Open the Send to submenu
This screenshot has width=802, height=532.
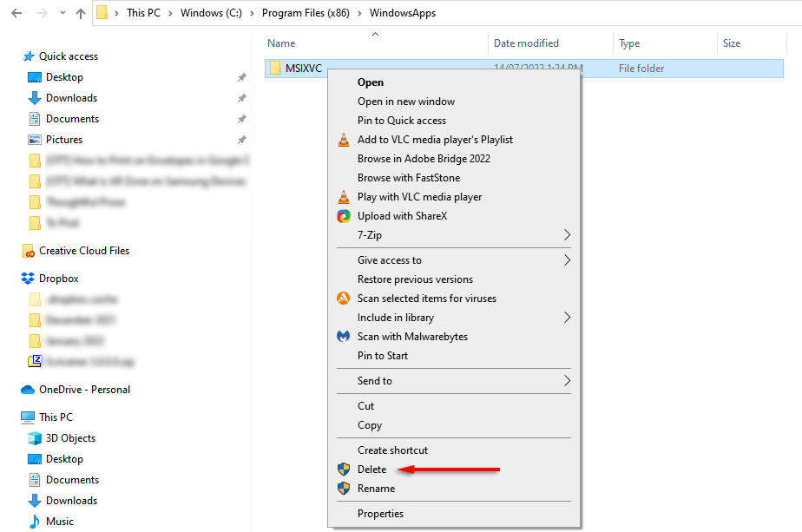(x=567, y=381)
